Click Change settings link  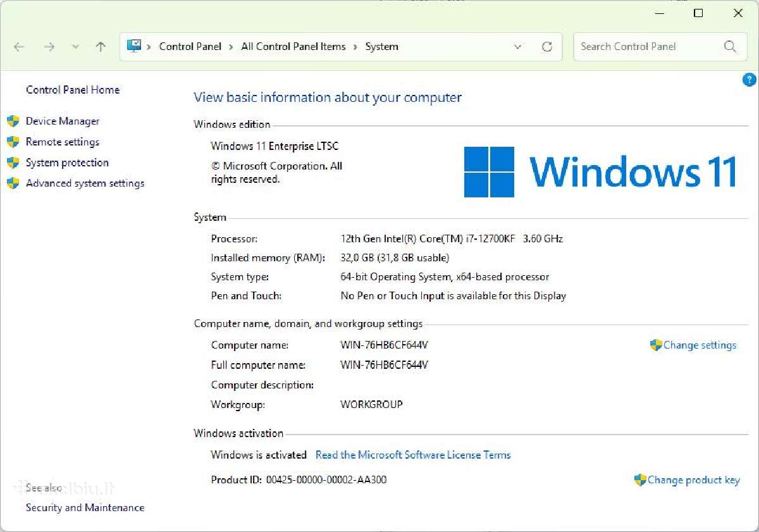tap(700, 345)
